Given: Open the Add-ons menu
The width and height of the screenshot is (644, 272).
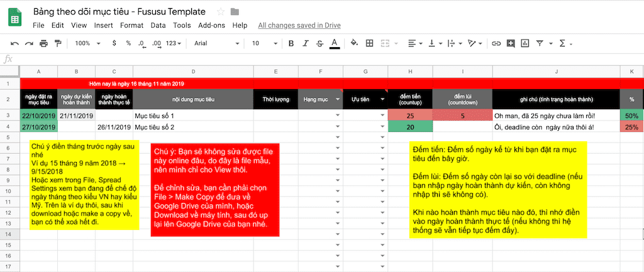Looking at the screenshot, I should coord(211,26).
